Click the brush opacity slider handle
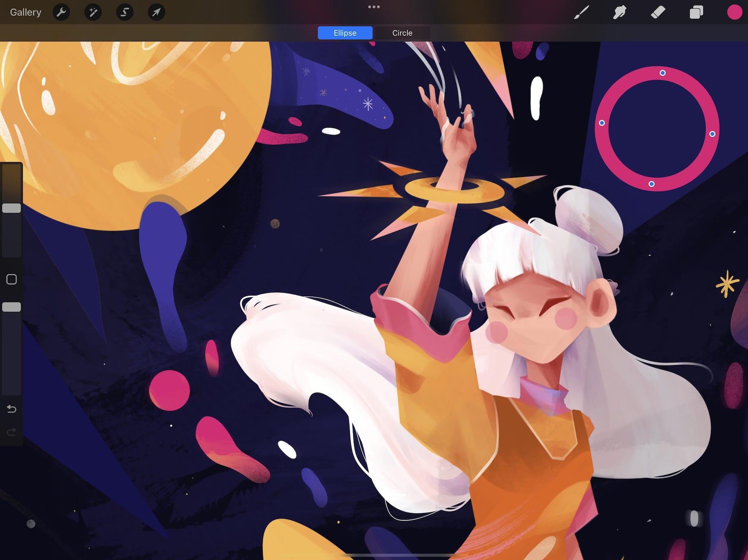The height and width of the screenshot is (560, 748). point(12,307)
